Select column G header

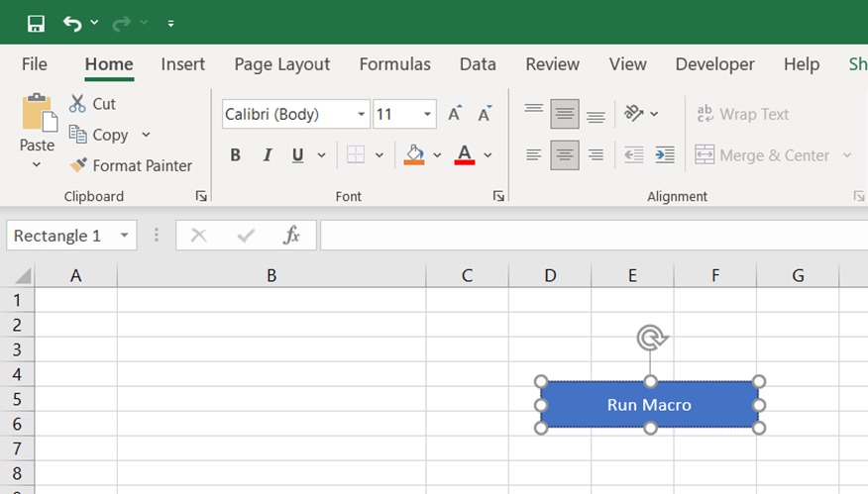(x=798, y=275)
